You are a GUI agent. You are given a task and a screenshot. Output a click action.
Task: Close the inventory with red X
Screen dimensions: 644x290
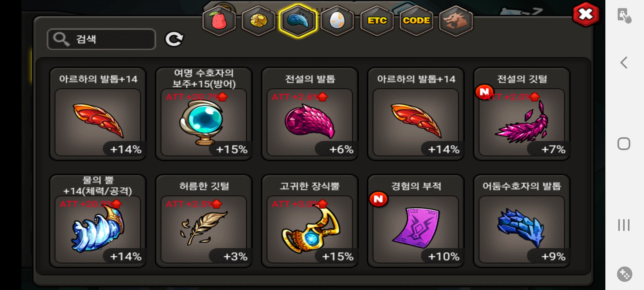pos(586,15)
